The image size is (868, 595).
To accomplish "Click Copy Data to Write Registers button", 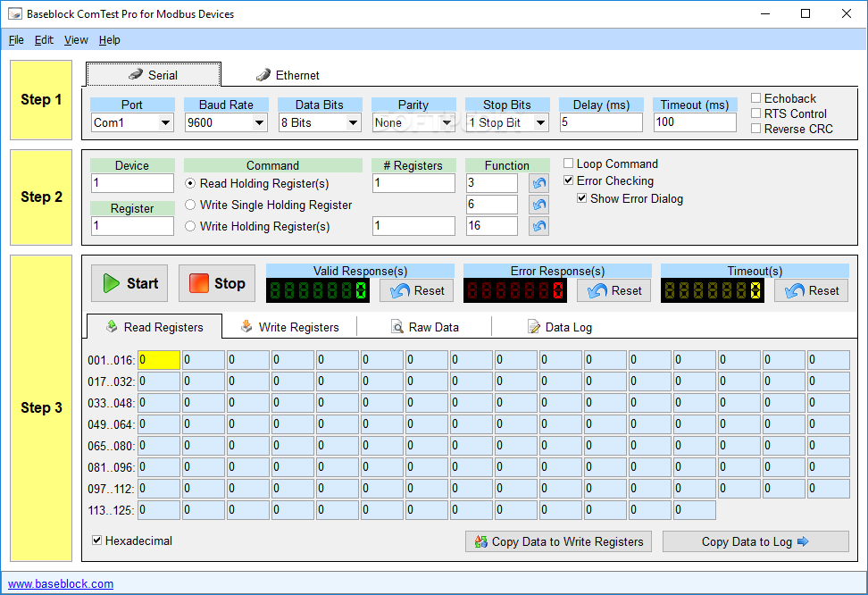I will click(558, 541).
